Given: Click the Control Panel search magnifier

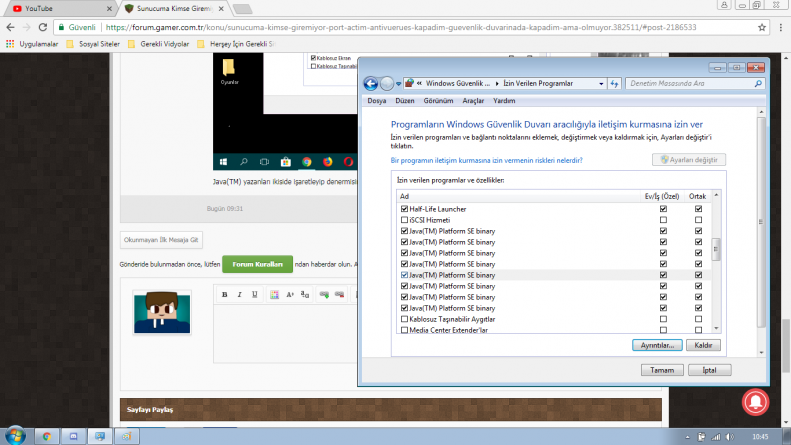Looking at the screenshot, I should pos(758,84).
